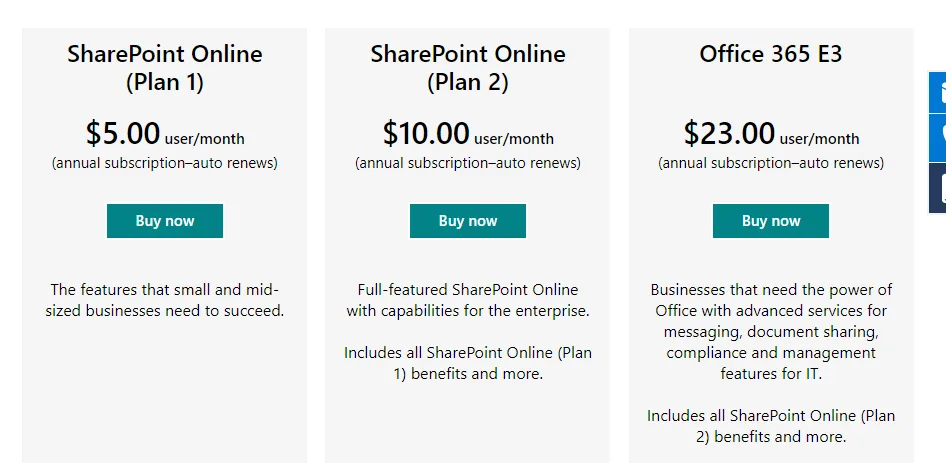
Task: Click annual subscription note under $5.00 price
Action: [165, 163]
